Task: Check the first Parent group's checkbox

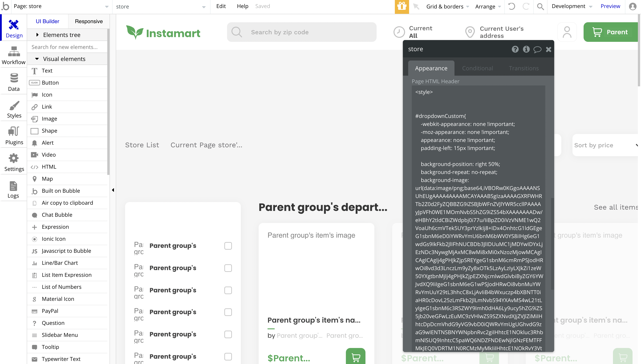Action: click(228, 246)
